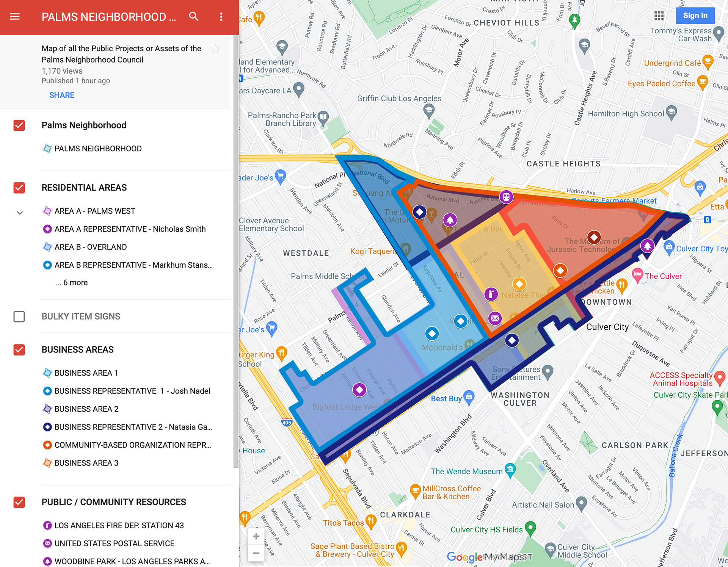Zoom in with the plus button

pyautogui.click(x=256, y=536)
